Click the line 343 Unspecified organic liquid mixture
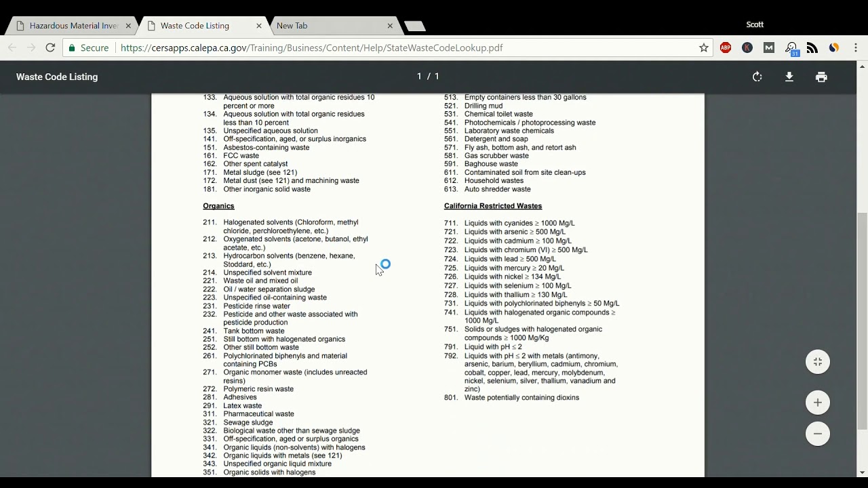This screenshot has height=488, width=868. [267, 464]
